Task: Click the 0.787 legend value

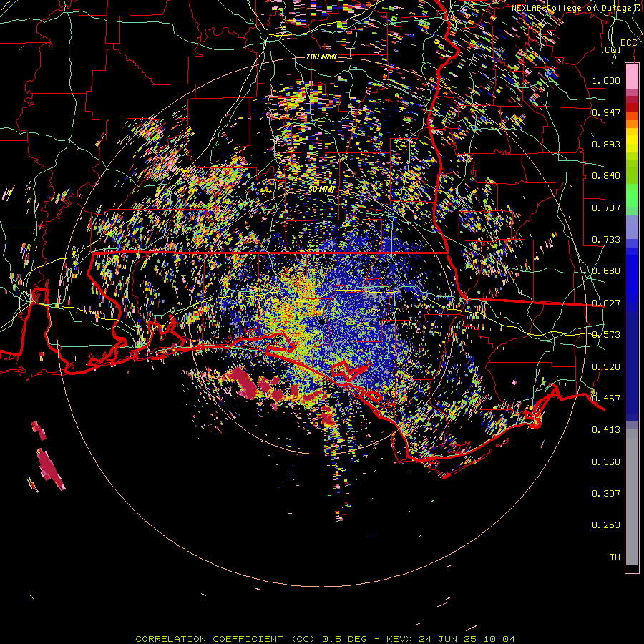Action: (x=606, y=208)
